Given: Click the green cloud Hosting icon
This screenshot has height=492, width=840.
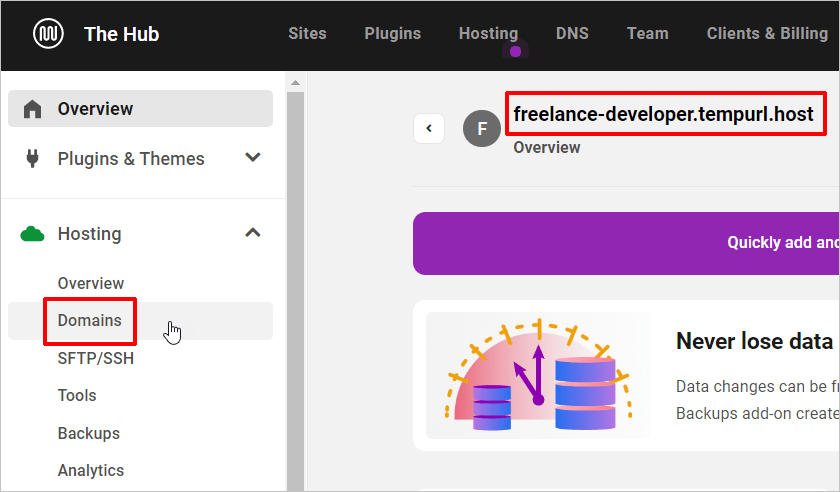Looking at the screenshot, I should click(32, 234).
